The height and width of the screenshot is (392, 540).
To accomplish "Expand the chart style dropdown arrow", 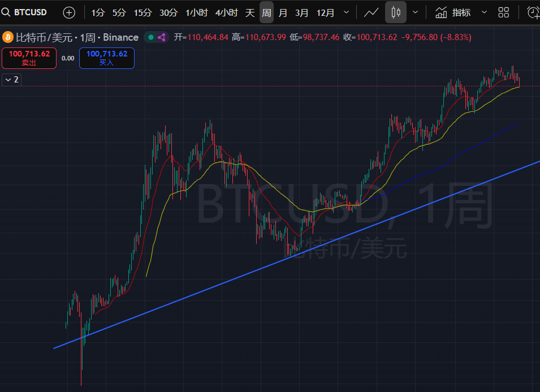I will pyautogui.click(x=416, y=12).
